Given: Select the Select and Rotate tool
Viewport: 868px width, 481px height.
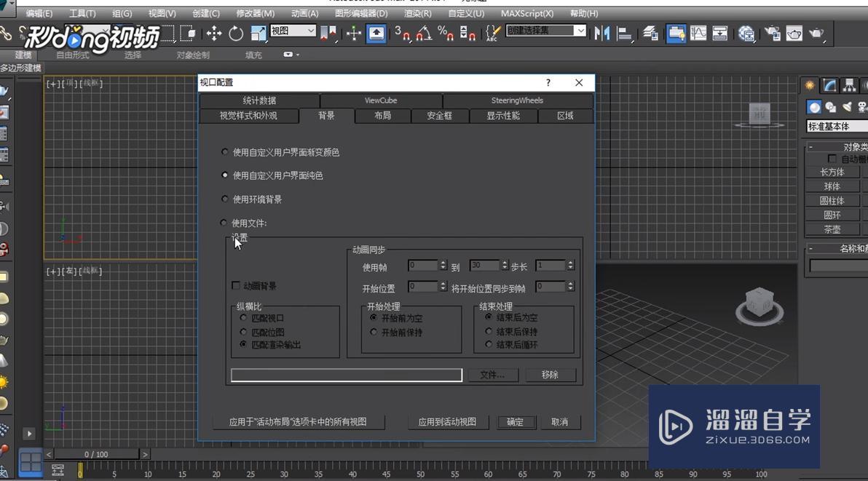Looking at the screenshot, I should click(236, 34).
